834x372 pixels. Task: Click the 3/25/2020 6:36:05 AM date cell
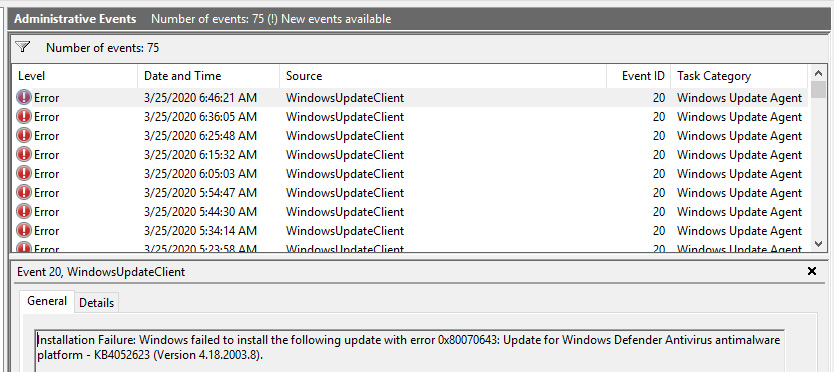(x=201, y=117)
